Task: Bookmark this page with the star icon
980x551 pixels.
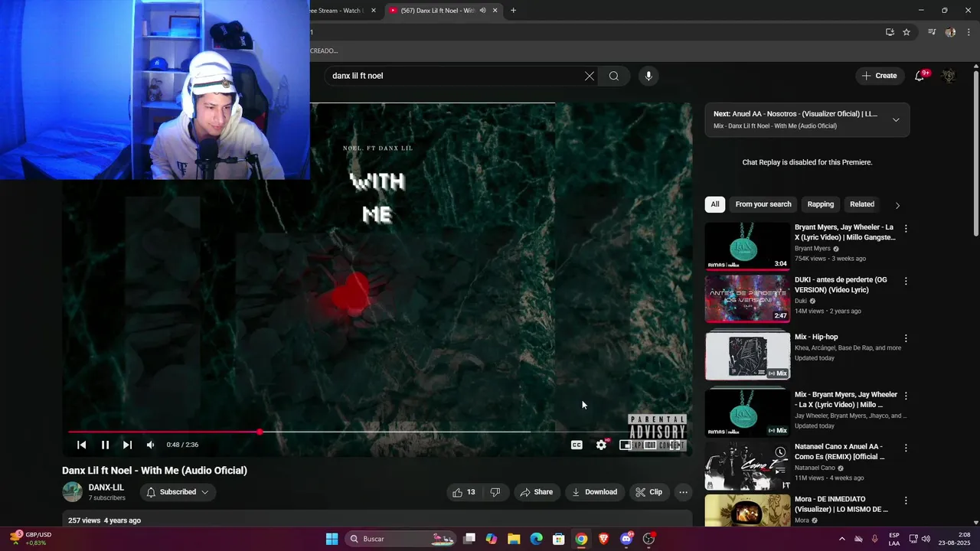Action: coord(906,32)
